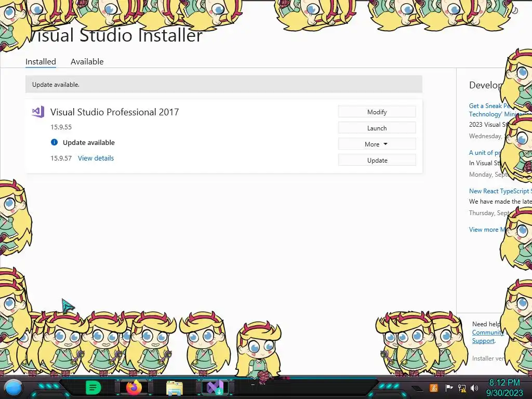Launch Firefox from the taskbar
This screenshot has width=532, height=399.
tap(134, 388)
